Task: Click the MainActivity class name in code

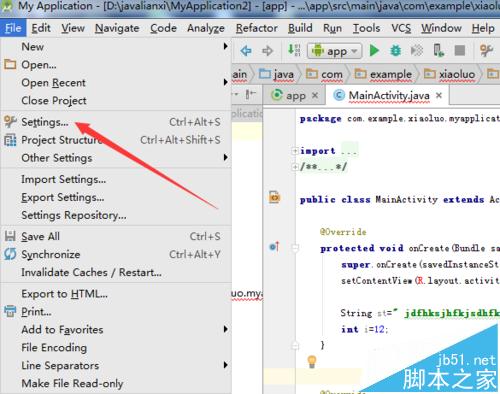Action: [406, 200]
